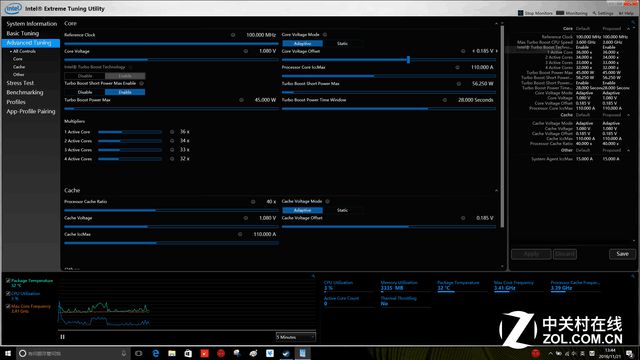Open Basic Tuning section

[22, 33]
